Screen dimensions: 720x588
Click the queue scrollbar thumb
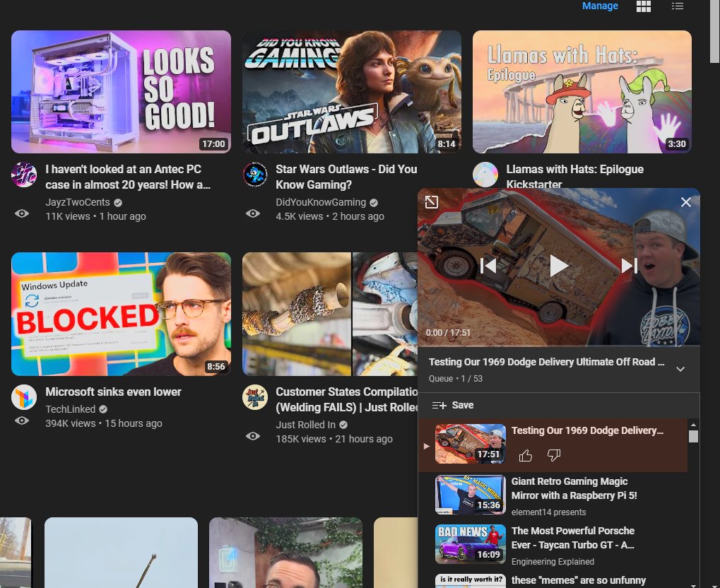click(x=693, y=437)
